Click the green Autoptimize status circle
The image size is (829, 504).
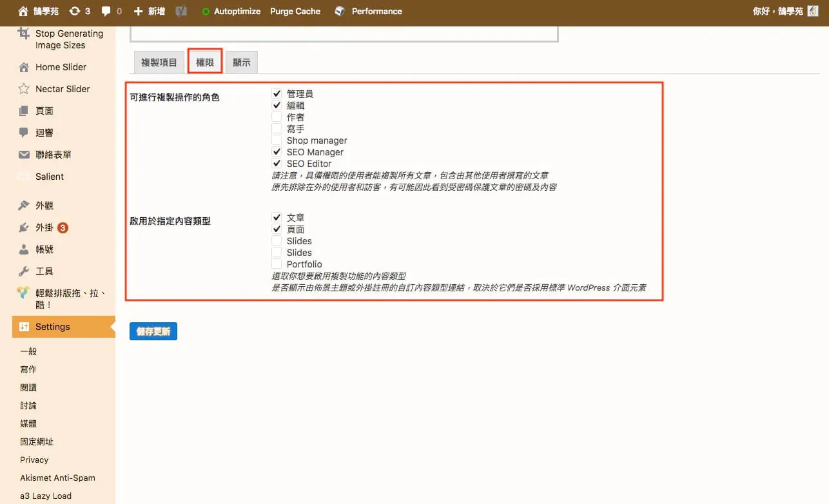pyautogui.click(x=206, y=12)
